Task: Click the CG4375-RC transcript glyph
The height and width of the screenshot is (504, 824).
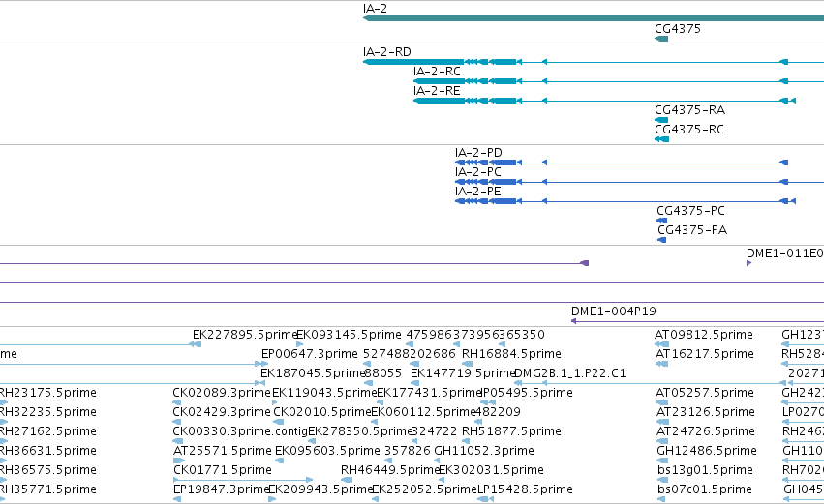Action: [x=662, y=139]
